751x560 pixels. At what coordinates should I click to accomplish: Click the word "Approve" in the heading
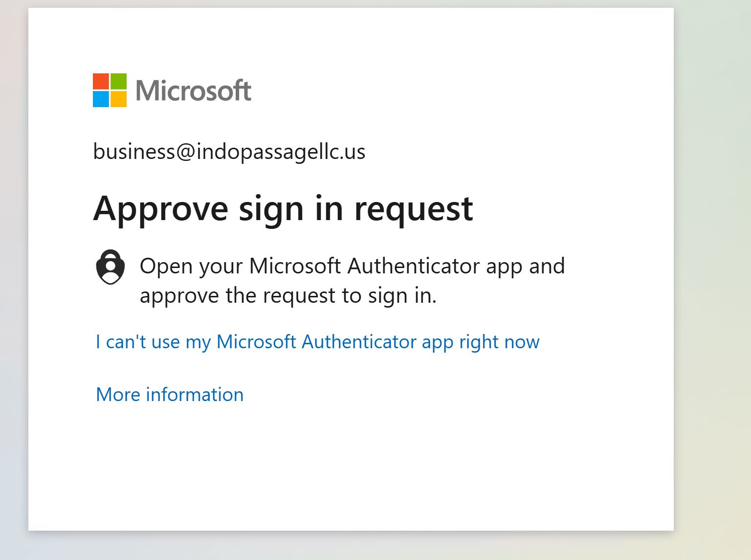(160, 209)
